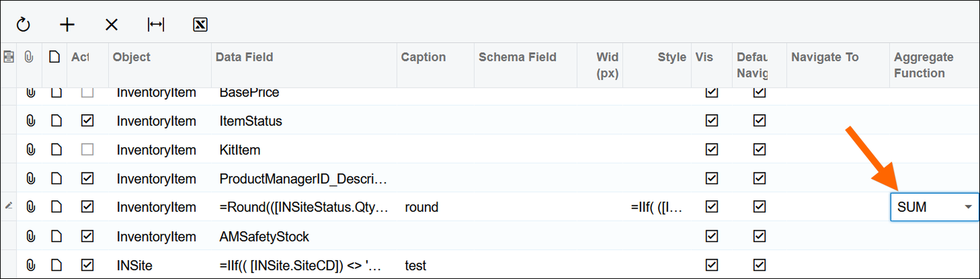Delete row using the X toolbar icon
Screen dimensions: 980x279
112,25
